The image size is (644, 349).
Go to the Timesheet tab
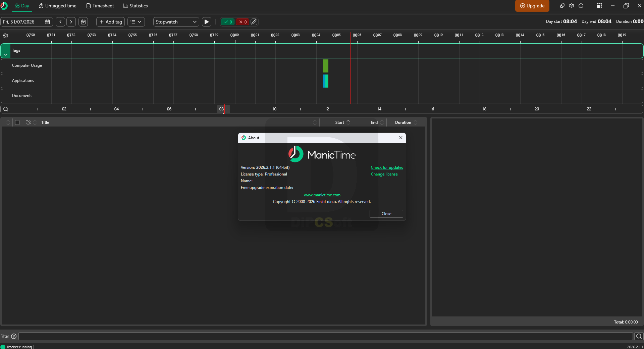(100, 6)
